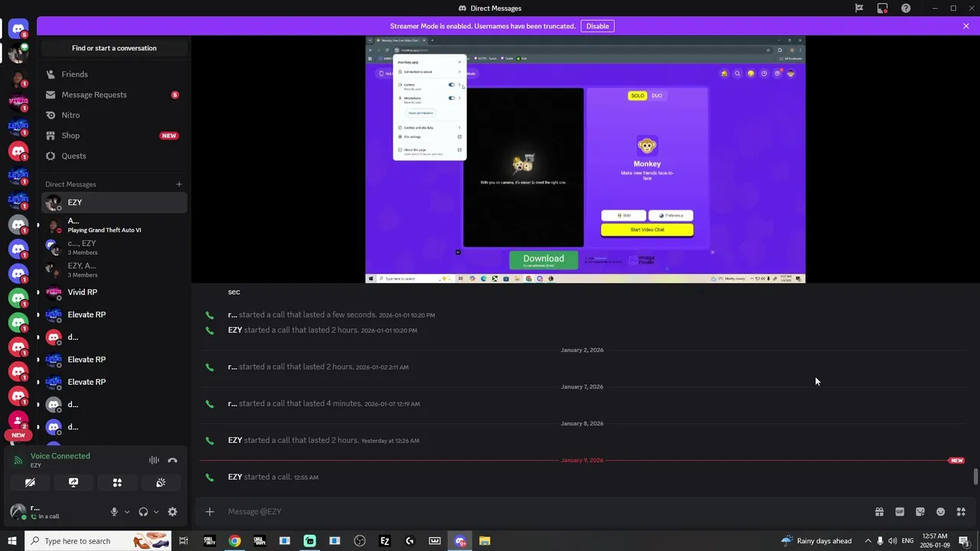Open the Nitro page
This screenshot has height=551, width=980.
pos(114,115)
